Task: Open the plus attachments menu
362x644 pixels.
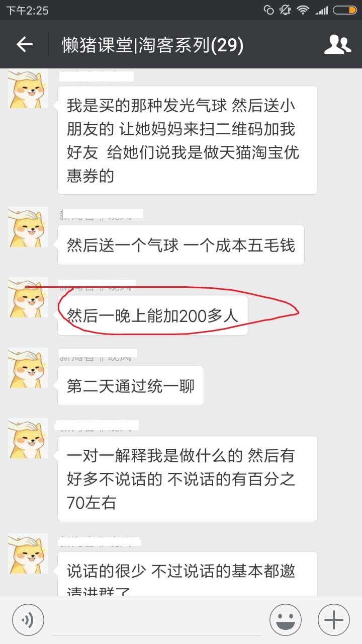Action: coord(334,620)
